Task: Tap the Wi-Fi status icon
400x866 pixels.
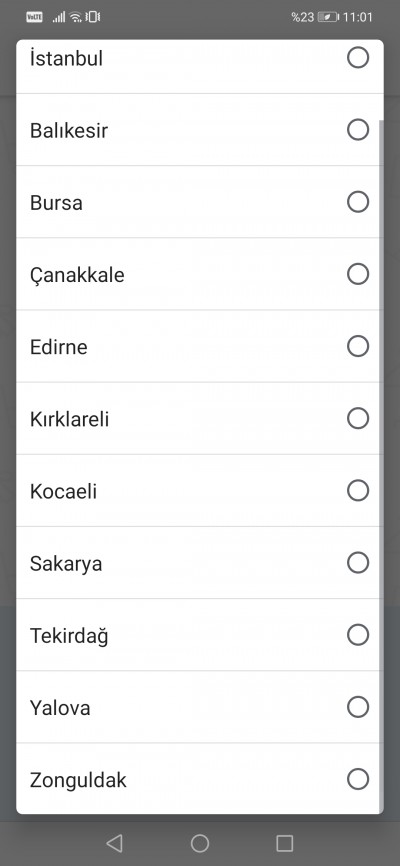Action: 76,17
